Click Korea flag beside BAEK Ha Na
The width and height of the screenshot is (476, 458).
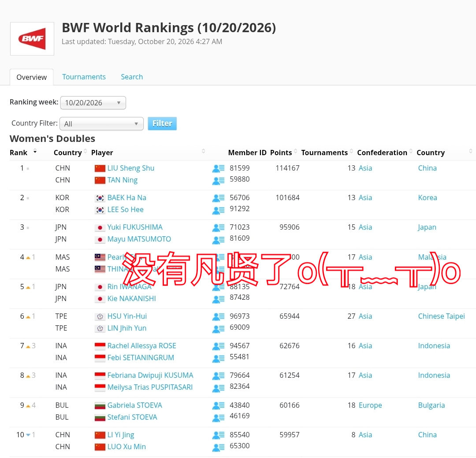pos(100,198)
